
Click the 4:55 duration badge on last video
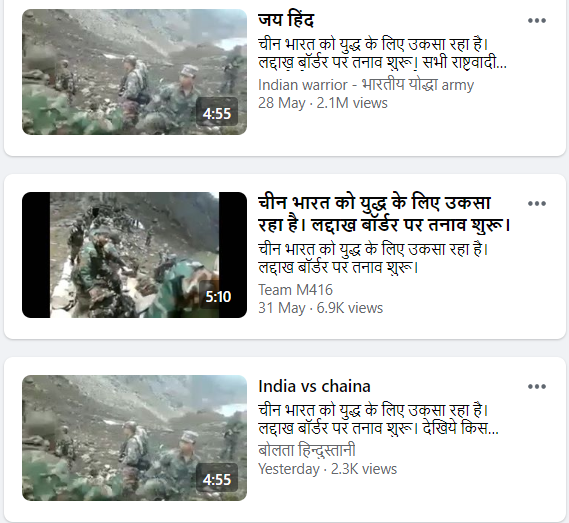pos(217,479)
